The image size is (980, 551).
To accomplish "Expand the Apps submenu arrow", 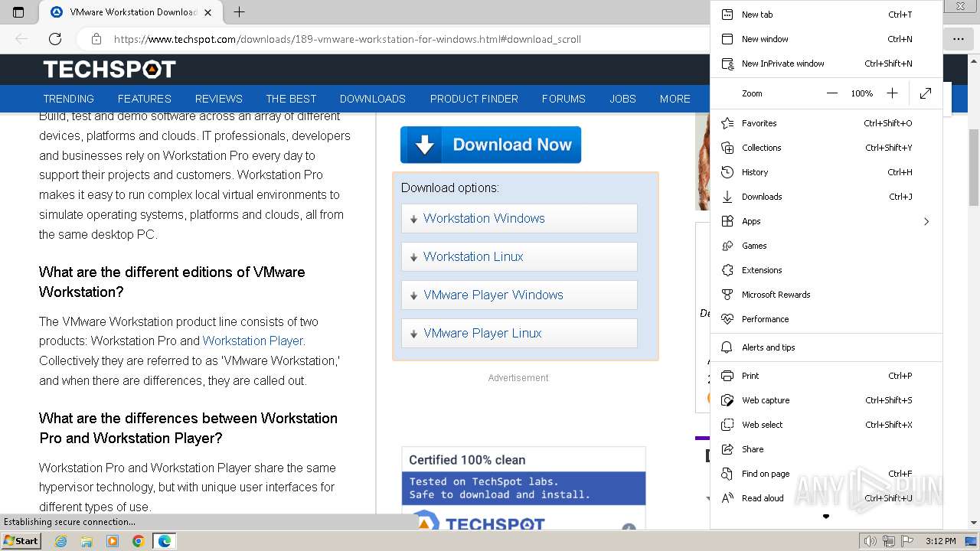I will [x=926, y=221].
